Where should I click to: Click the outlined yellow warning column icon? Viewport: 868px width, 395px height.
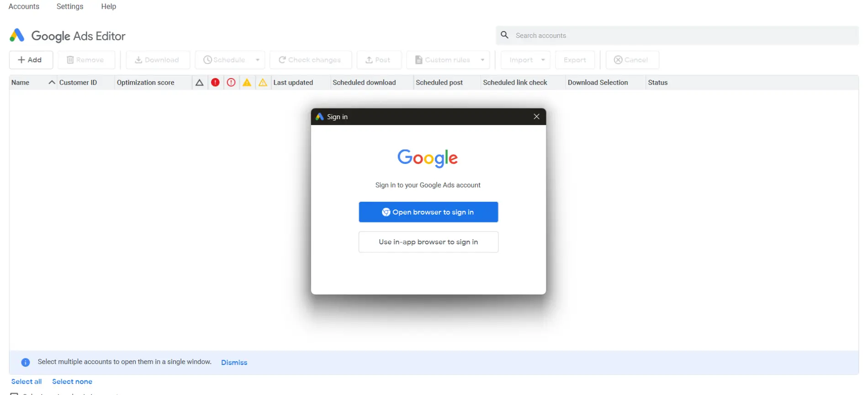coord(263,82)
